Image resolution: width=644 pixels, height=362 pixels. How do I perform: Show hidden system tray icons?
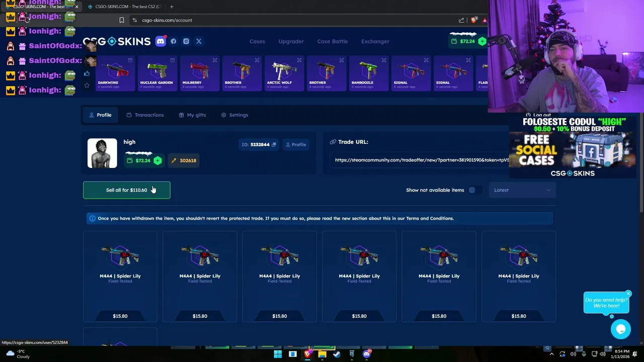tap(551, 354)
